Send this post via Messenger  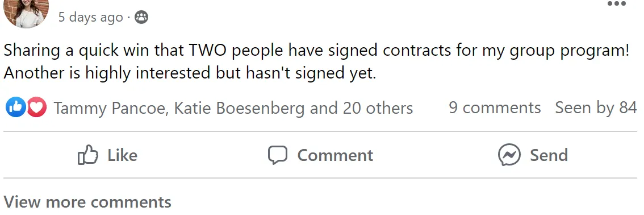(x=533, y=155)
